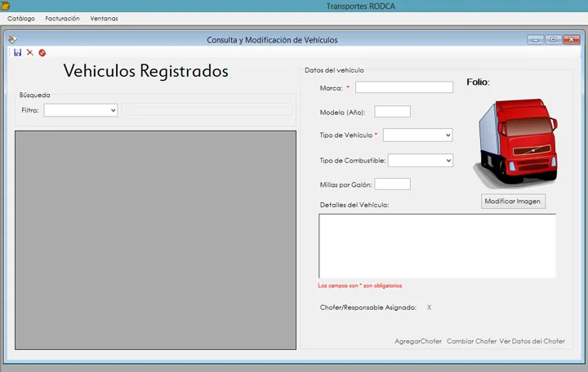Click the X next to Chofer/Responsable Asignado
This screenshot has width=588, height=372.
[429, 308]
